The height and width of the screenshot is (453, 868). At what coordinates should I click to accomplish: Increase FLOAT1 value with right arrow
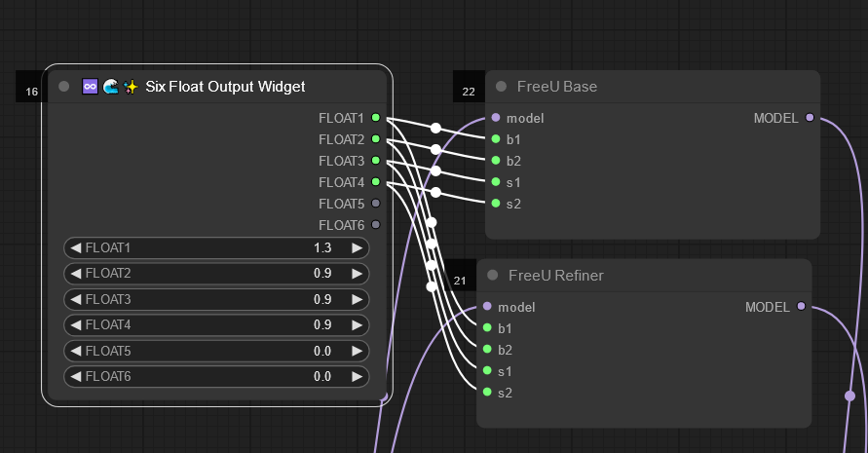358,248
